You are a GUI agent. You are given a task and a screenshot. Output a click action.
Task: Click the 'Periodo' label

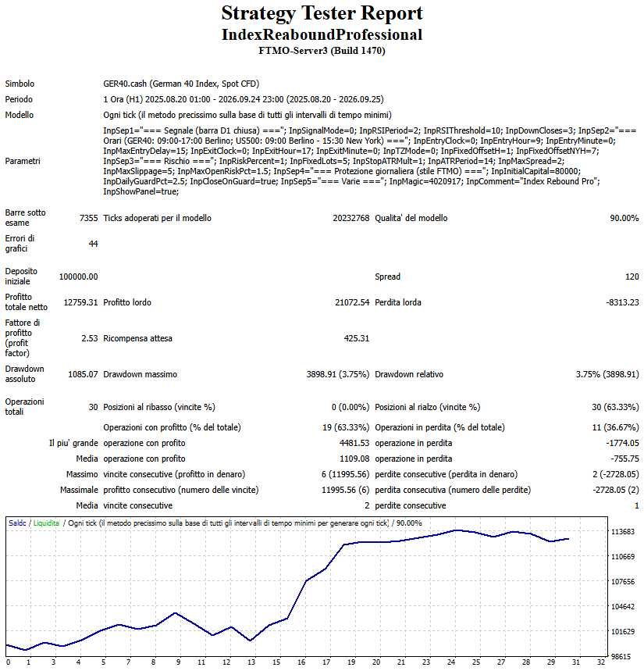point(19,99)
